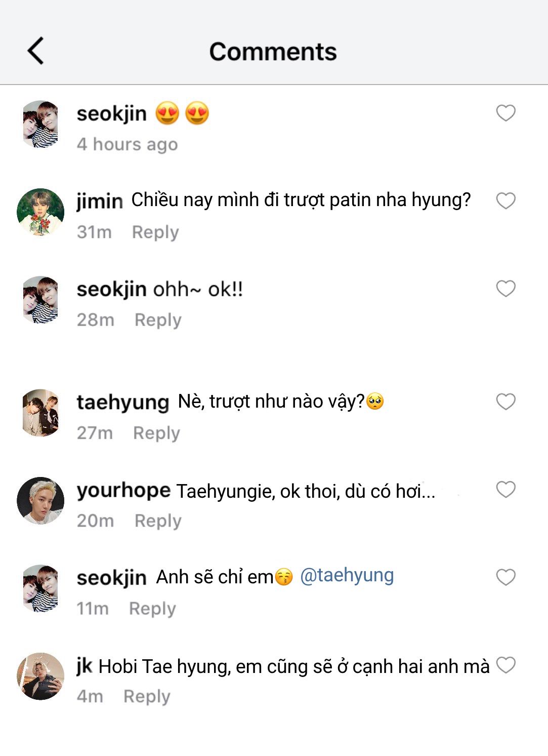This screenshot has width=548, height=756.
Task: Open jimin's profile picture
Action: 40,212
